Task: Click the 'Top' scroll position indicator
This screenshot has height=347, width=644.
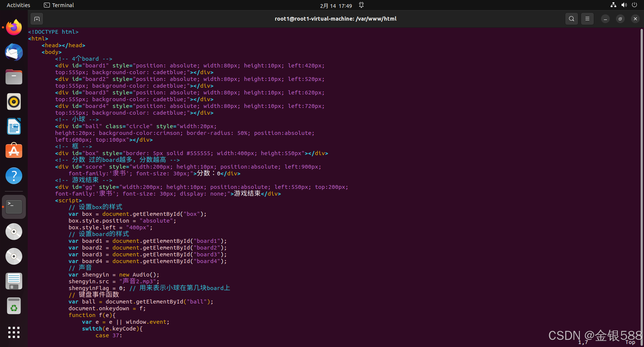Action: [x=630, y=342]
